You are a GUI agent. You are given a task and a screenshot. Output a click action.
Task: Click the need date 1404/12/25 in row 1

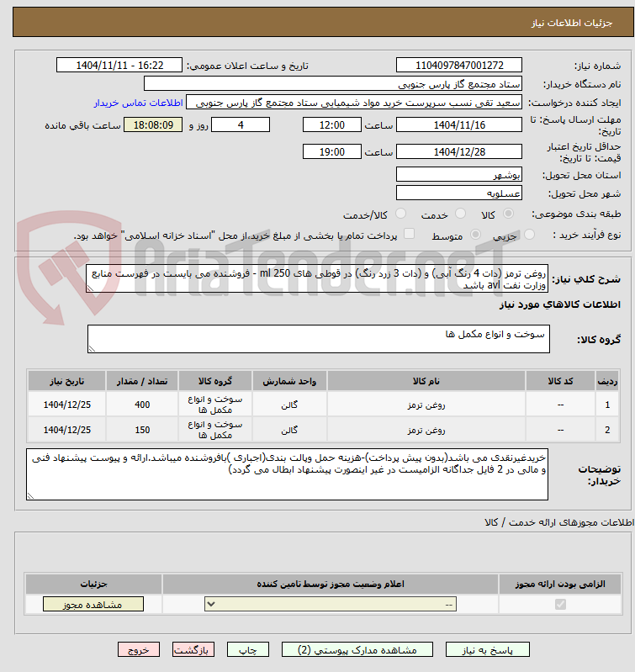tap(66, 405)
